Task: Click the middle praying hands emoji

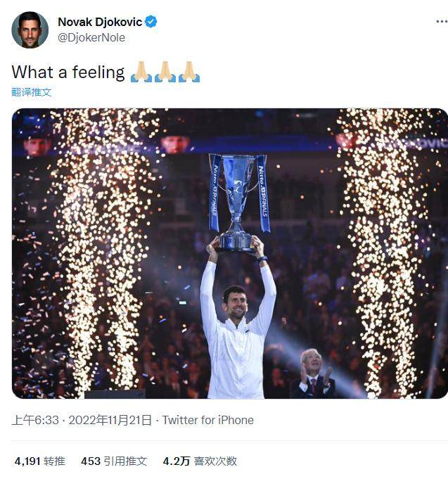Action: (165, 72)
